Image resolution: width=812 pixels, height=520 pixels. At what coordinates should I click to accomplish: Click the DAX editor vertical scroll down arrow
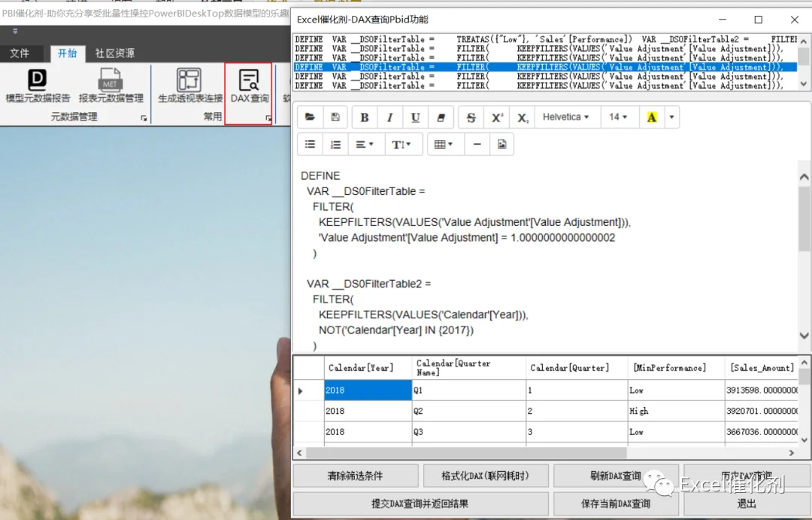click(804, 336)
